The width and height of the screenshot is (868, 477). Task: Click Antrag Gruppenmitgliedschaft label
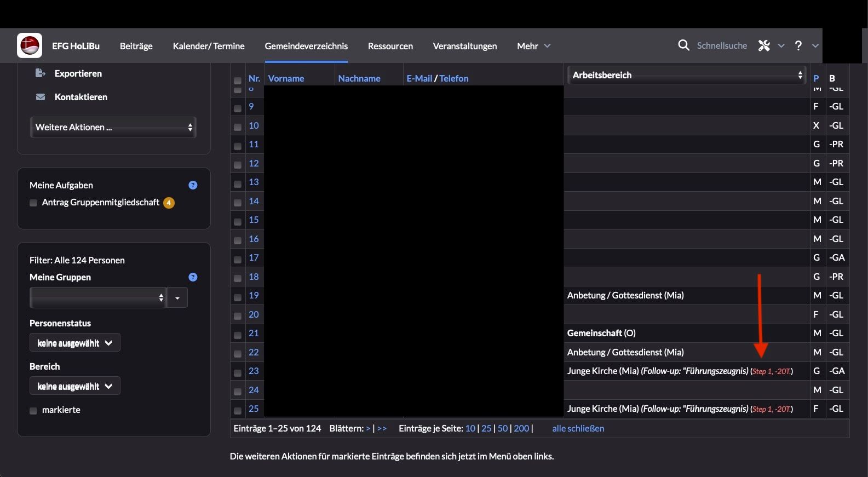101,203
